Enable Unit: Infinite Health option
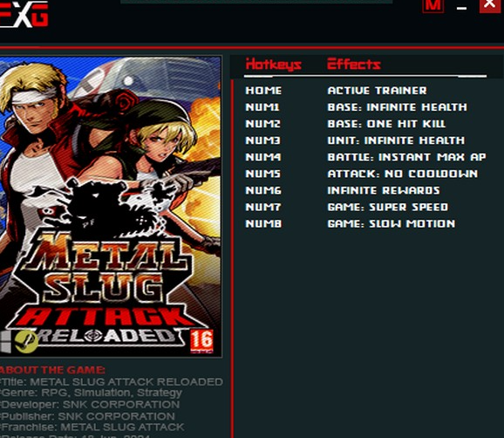The image size is (504, 438). tap(396, 140)
